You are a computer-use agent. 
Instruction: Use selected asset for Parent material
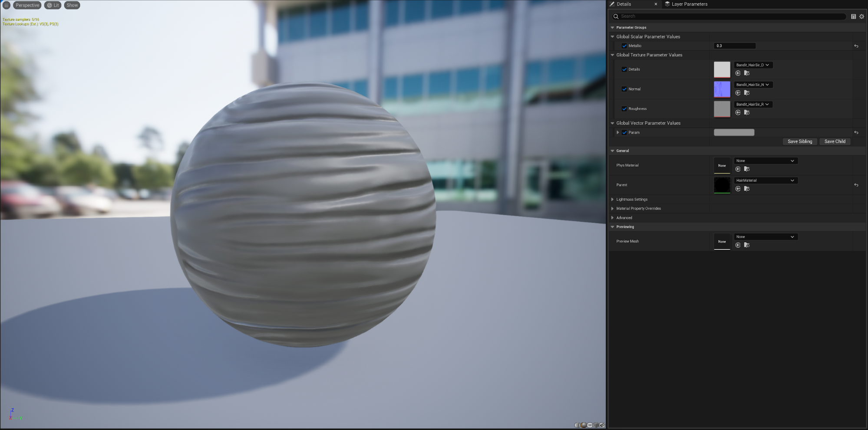[x=738, y=189]
